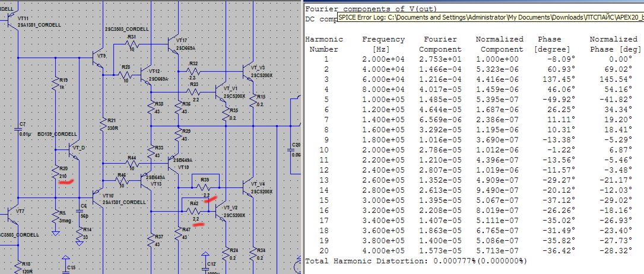Viewport: 644px width, 274px height.
Task: Click resistor R29 symbol
Action: tap(179, 135)
